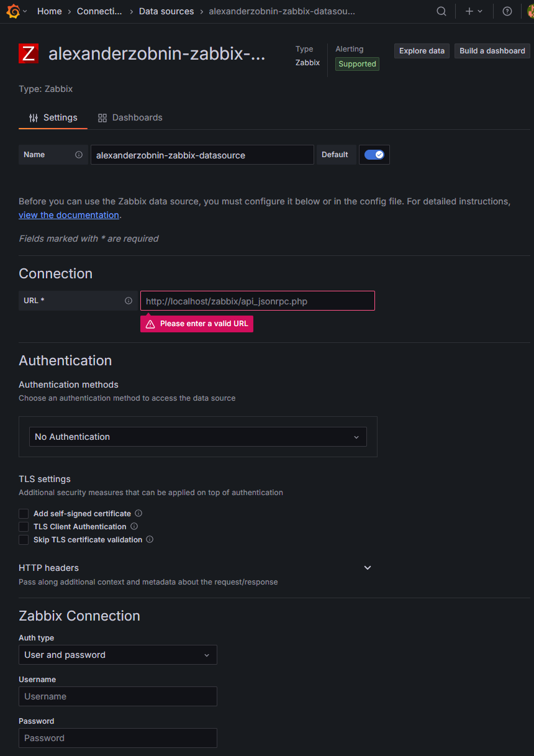Open Data sources breadcrumb
The height and width of the screenshot is (756, 534).
coord(166,11)
